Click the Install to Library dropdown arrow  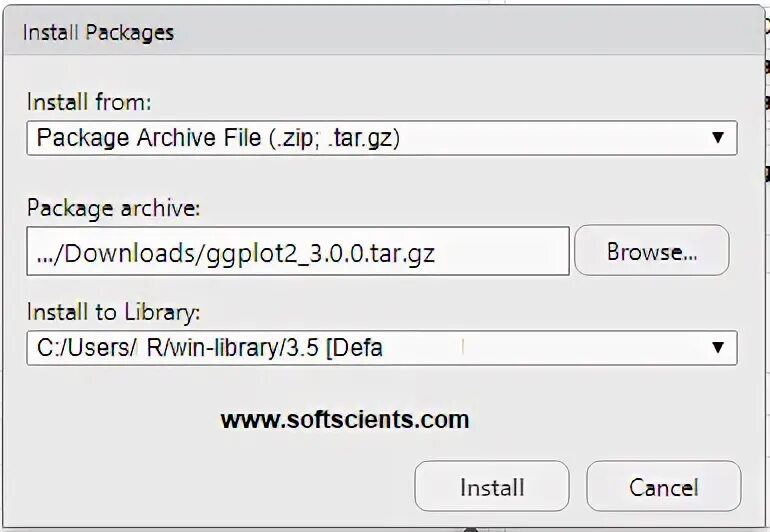coord(717,348)
